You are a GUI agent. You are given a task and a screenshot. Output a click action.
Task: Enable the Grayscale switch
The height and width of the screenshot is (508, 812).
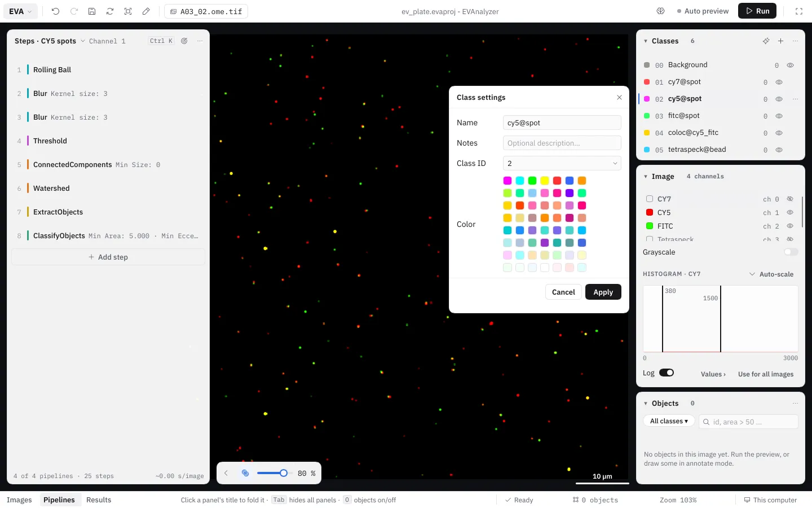tap(791, 252)
